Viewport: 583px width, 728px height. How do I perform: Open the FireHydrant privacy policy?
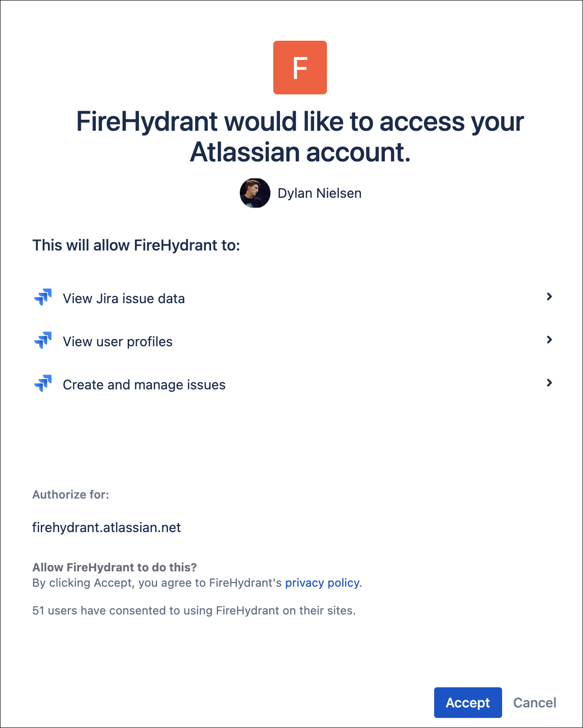(322, 583)
